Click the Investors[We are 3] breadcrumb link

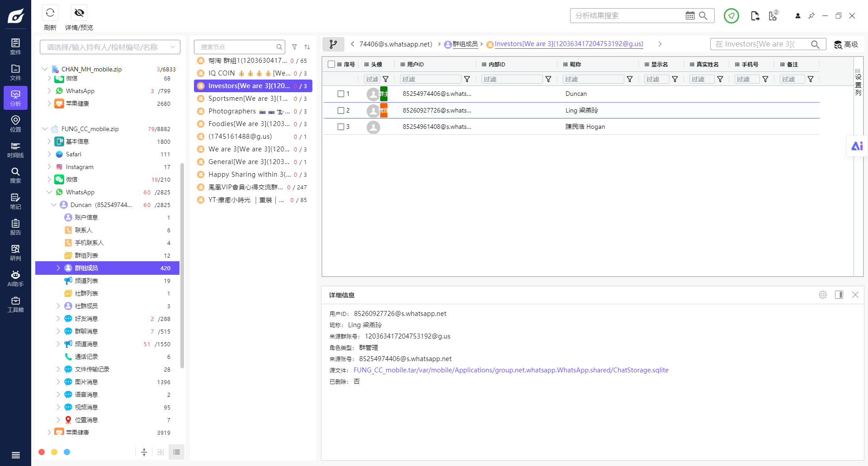pos(569,44)
